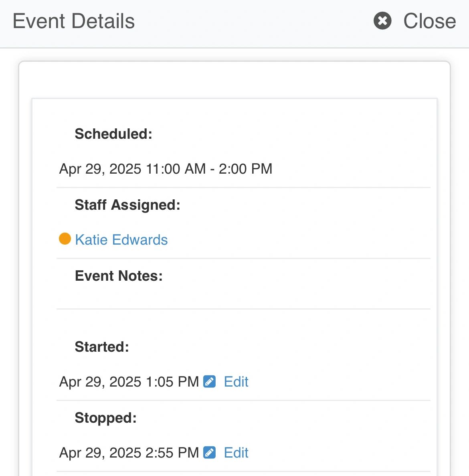
Task: Click the Scheduled label
Action: pyautogui.click(x=113, y=134)
